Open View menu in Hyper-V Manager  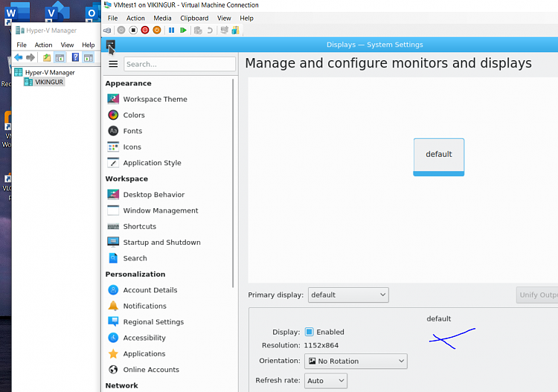(67, 45)
